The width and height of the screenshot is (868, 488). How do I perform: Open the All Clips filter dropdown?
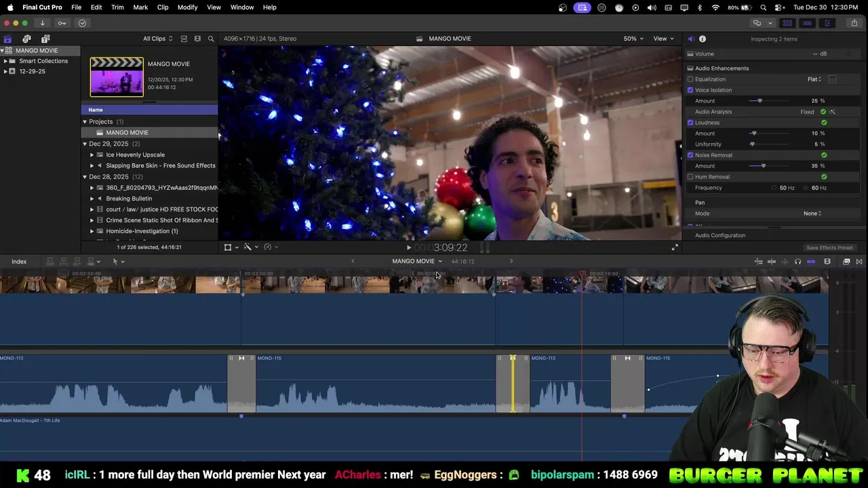point(157,39)
